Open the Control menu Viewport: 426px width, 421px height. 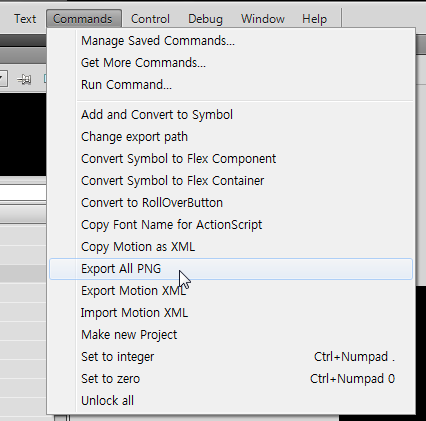pos(150,19)
